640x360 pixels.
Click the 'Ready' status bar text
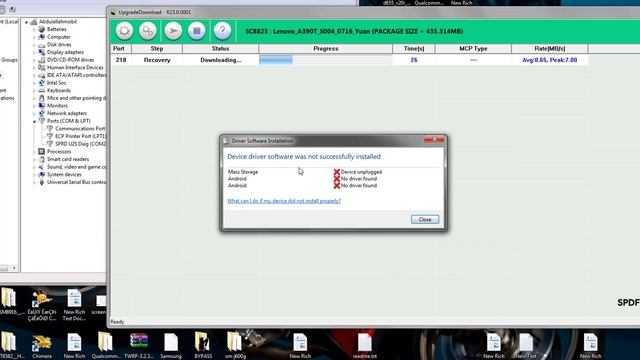(x=117, y=322)
